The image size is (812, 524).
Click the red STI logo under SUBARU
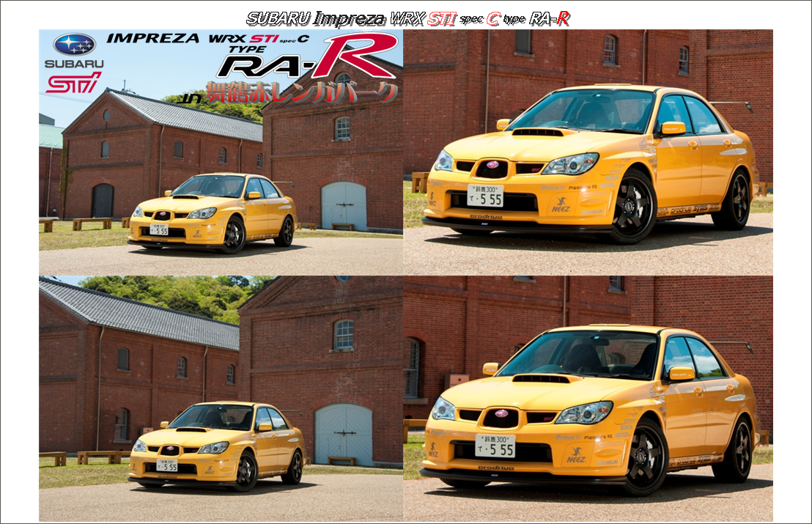pyautogui.click(x=73, y=83)
